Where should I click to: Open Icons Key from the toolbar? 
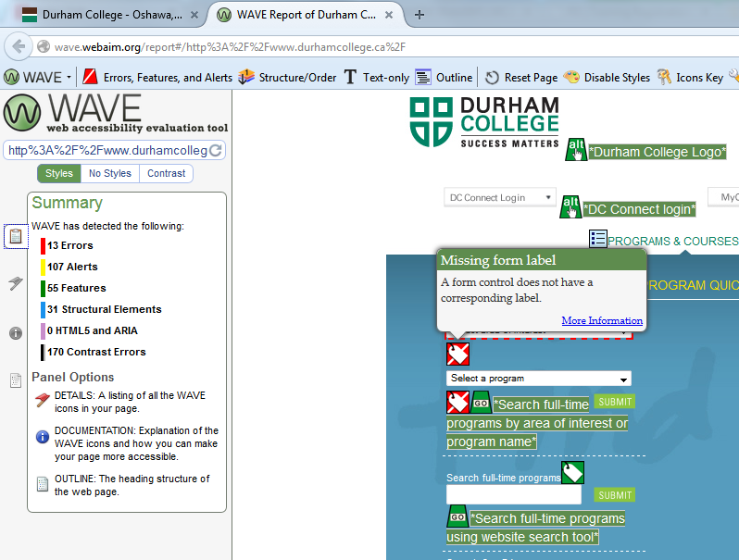click(690, 77)
